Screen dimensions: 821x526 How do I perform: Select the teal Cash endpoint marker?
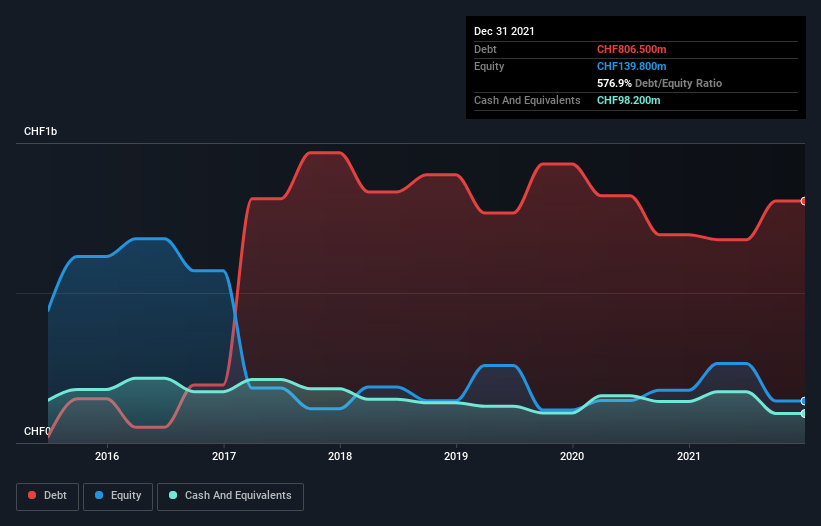click(x=804, y=413)
